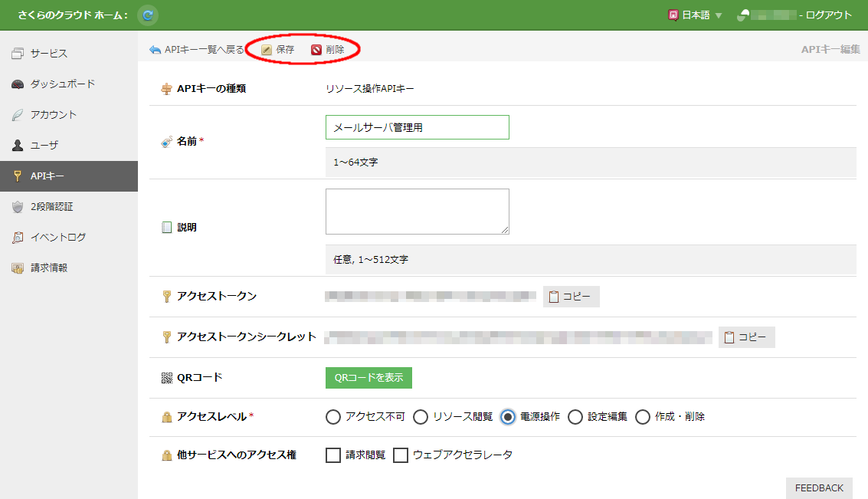The height and width of the screenshot is (499, 868).
Task: Click the 2段階認証 shield icon
Action: 18,207
